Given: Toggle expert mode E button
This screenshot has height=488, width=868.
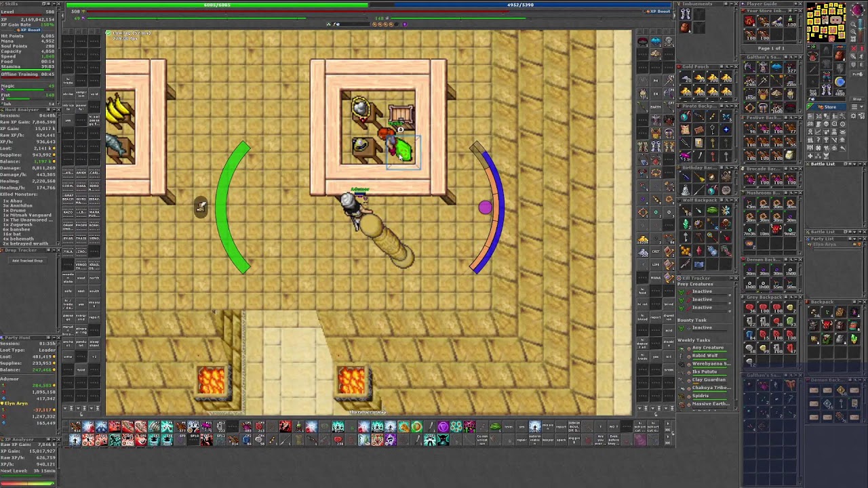Looking at the screenshot, I should pyautogui.click(x=861, y=64).
